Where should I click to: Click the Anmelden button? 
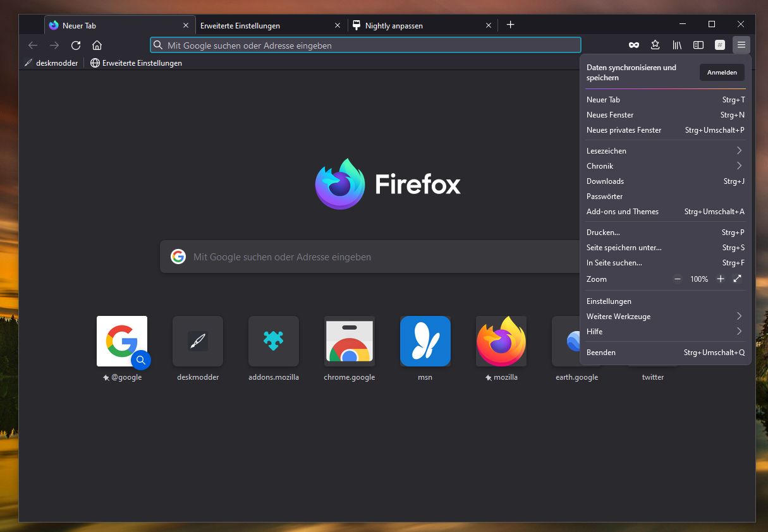pyautogui.click(x=722, y=73)
